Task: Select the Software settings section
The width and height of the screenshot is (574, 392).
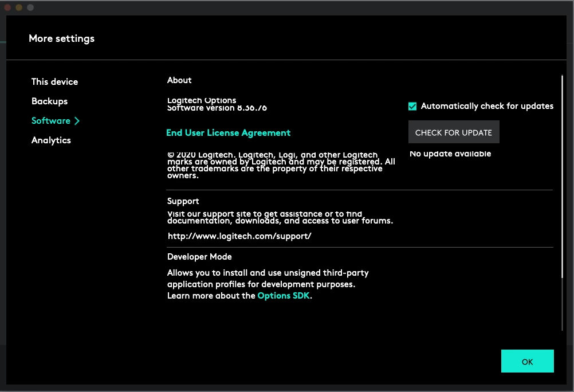Action: tap(51, 120)
